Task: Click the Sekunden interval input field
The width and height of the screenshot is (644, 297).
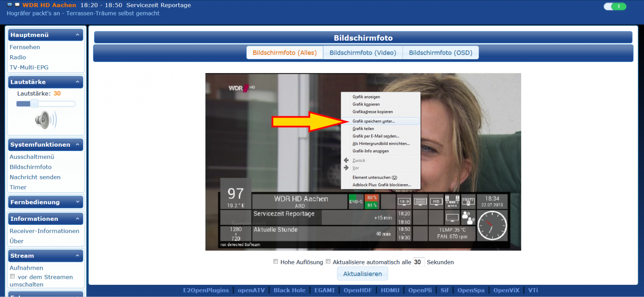Action: [x=419, y=262]
